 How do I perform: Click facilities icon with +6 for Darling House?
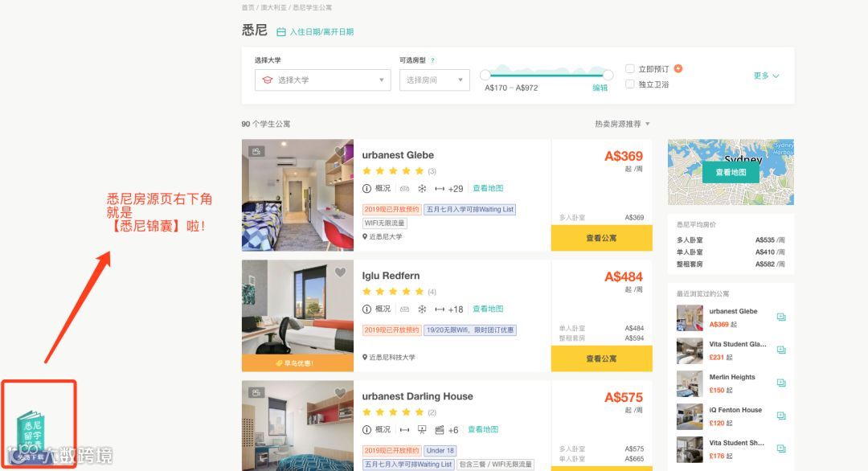point(440,430)
